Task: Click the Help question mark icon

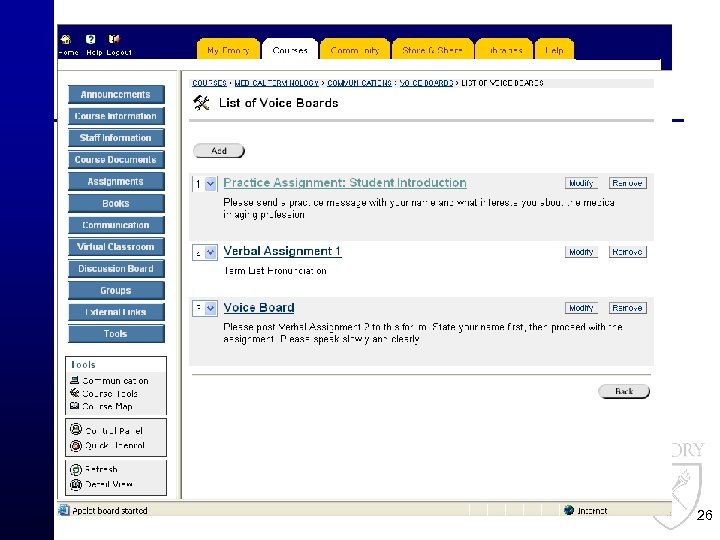Action: pyautogui.click(x=90, y=39)
